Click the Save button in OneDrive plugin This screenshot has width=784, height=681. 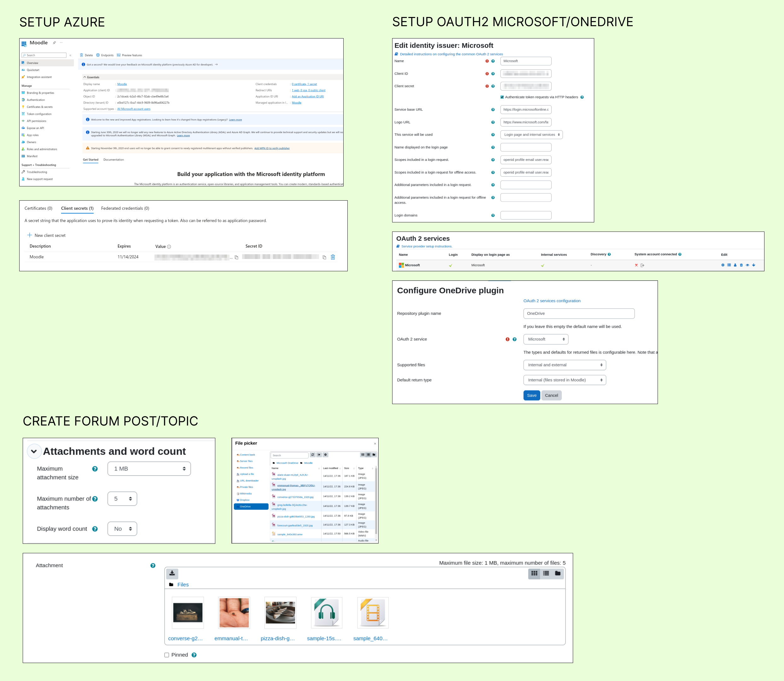(x=531, y=395)
